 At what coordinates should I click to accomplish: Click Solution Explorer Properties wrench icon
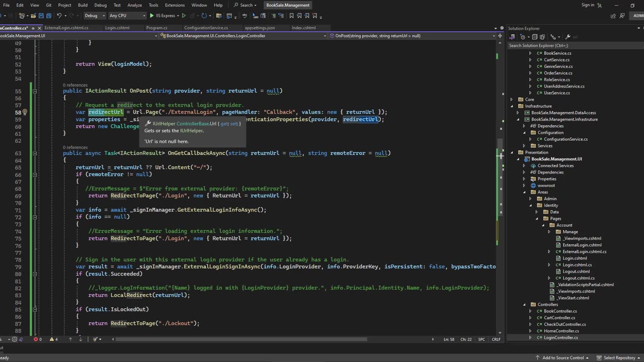(x=568, y=37)
